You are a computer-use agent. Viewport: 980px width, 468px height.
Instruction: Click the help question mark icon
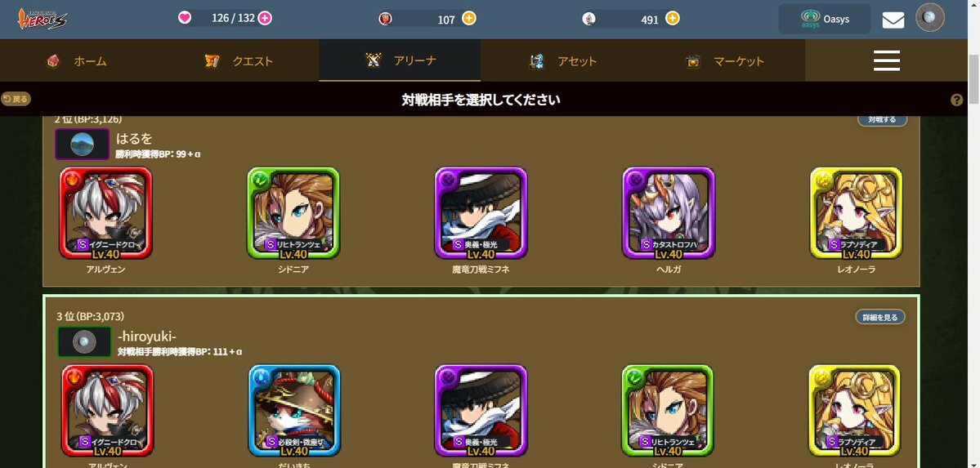point(956,100)
